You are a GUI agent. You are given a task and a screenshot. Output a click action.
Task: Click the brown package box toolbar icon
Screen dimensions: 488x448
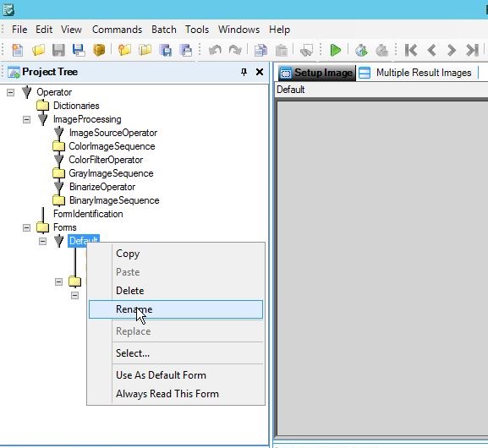(x=99, y=50)
